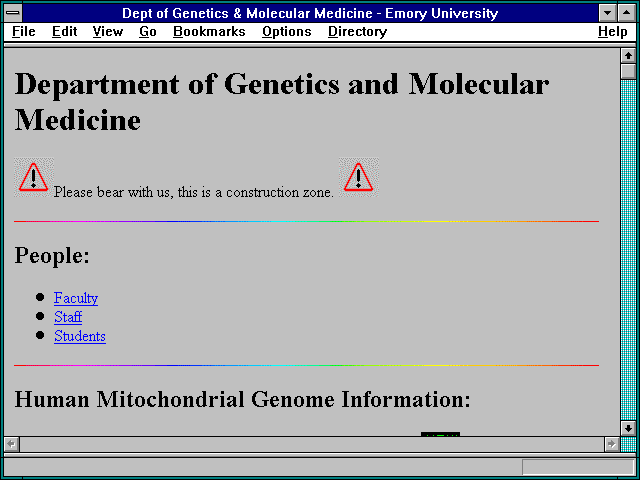
Task: Open the Bookmarks menu
Action: [x=209, y=31]
